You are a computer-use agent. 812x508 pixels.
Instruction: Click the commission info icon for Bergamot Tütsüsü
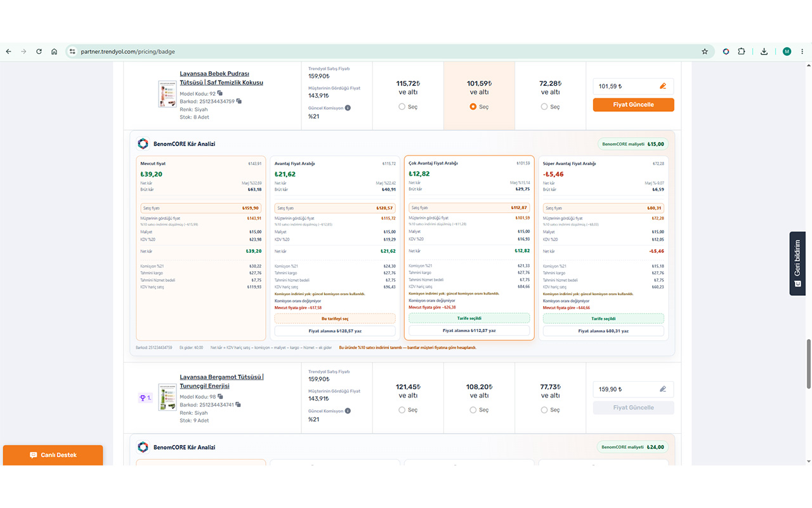coord(348,411)
